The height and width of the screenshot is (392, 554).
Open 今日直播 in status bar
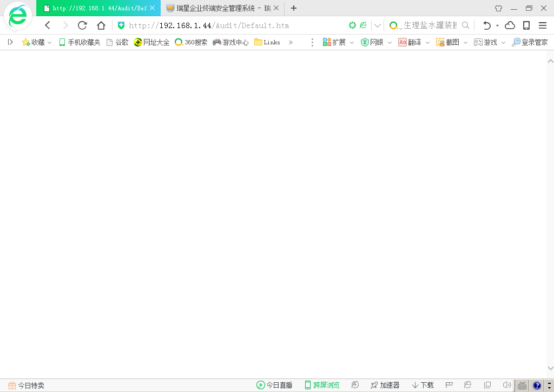[x=274, y=386]
